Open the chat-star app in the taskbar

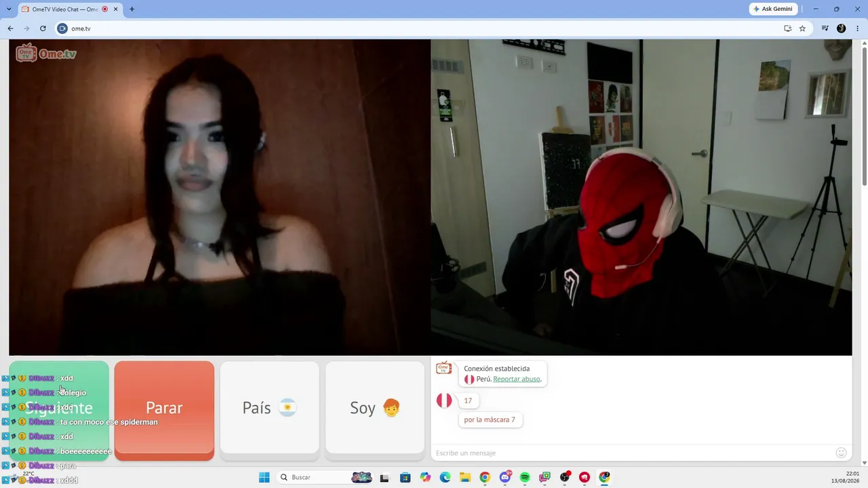pyautogui.click(x=545, y=477)
